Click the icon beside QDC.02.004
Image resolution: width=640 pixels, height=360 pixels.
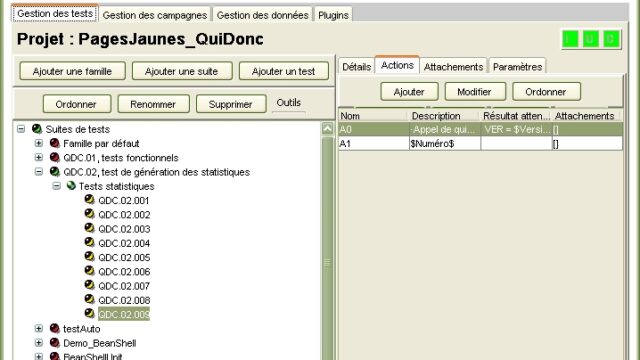point(89,242)
